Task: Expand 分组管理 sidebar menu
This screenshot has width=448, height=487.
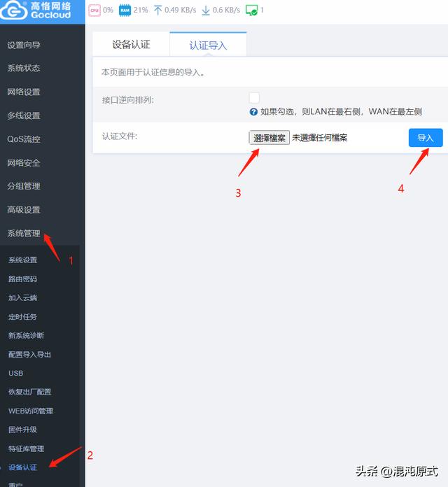Action: [x=24, y=186]
